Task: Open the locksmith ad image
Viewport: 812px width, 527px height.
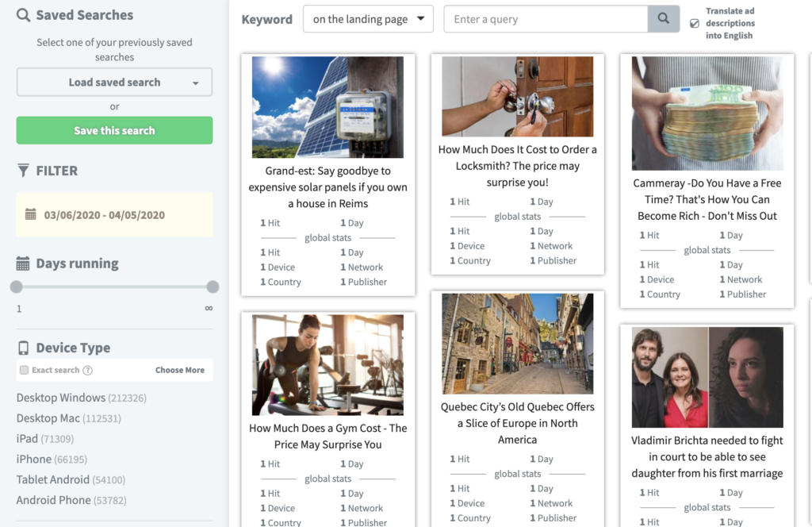Action: pos(517,97)
